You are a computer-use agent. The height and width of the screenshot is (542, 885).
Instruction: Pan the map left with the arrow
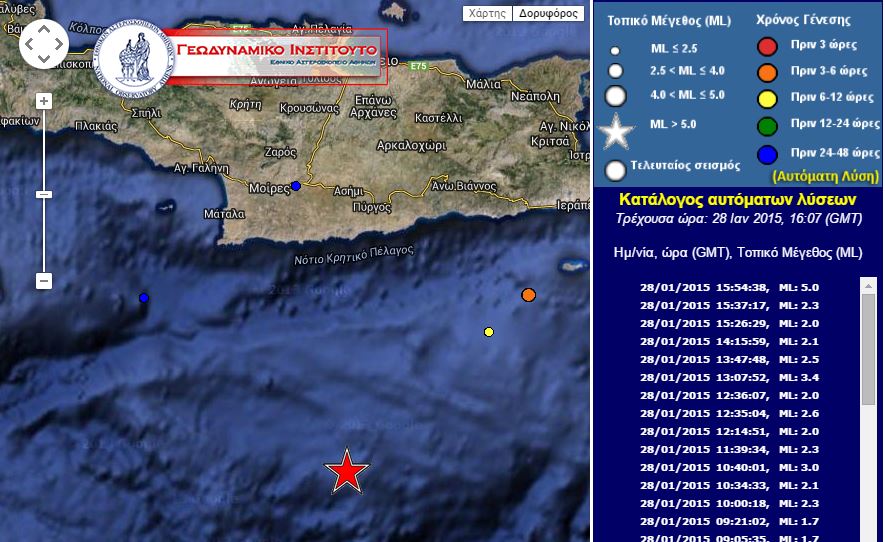29,43
